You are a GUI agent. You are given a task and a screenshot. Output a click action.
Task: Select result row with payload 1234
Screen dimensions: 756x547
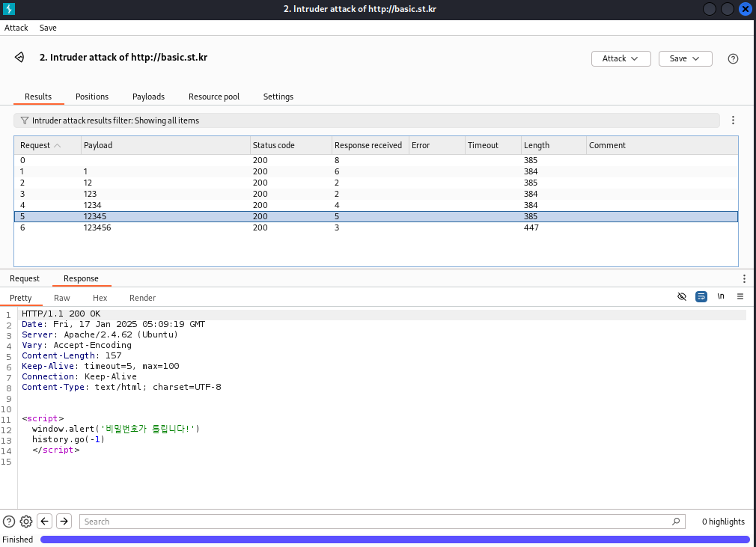(x=376, y=205)
